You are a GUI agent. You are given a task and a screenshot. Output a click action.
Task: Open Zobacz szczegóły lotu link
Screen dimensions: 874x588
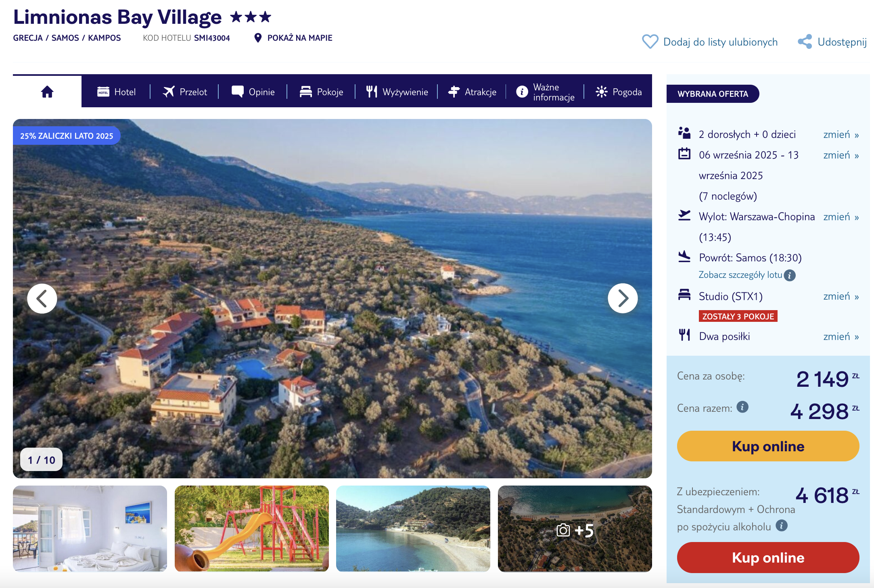pyautogui.click(x=740, y=275)
